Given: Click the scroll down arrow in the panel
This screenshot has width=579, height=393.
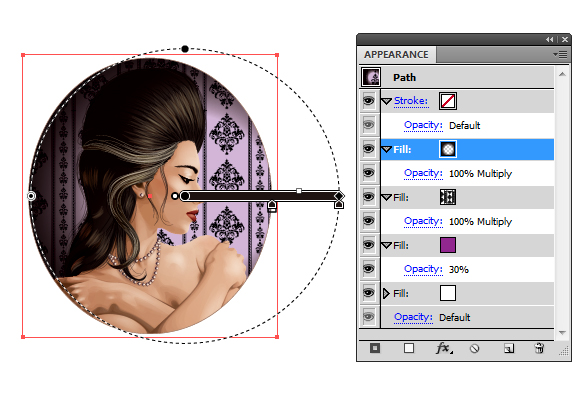Looking at the screenshot, I should click(562, 333).
